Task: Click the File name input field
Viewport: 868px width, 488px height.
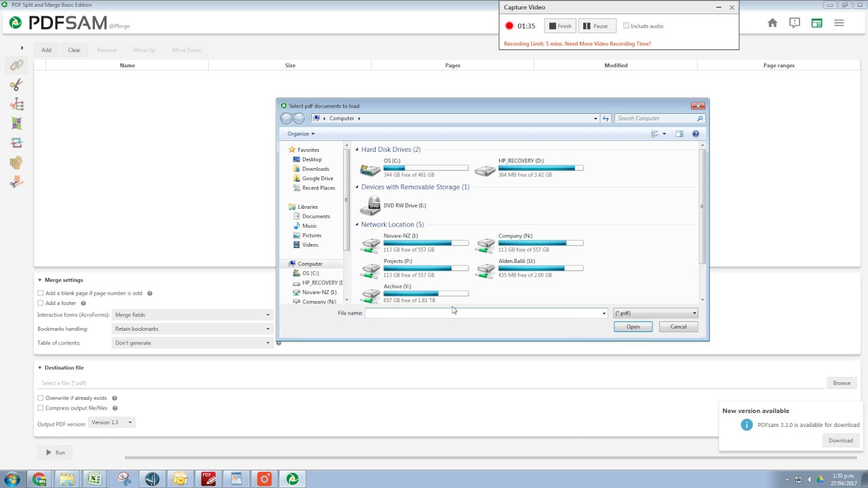Action: 486,313
